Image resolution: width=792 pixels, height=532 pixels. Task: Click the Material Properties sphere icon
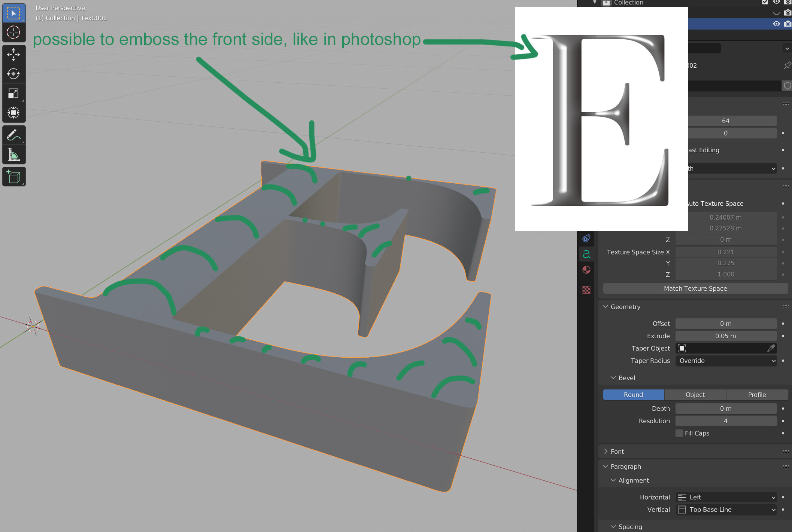point(588,272)
